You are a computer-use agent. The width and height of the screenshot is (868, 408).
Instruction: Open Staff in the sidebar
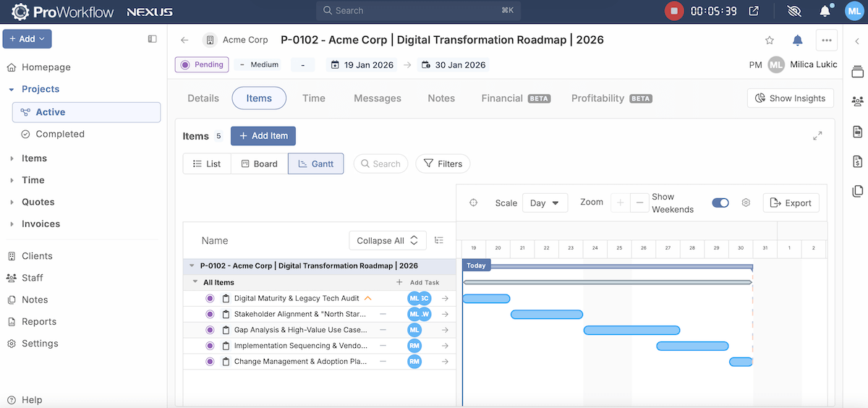tap(32, 278)
